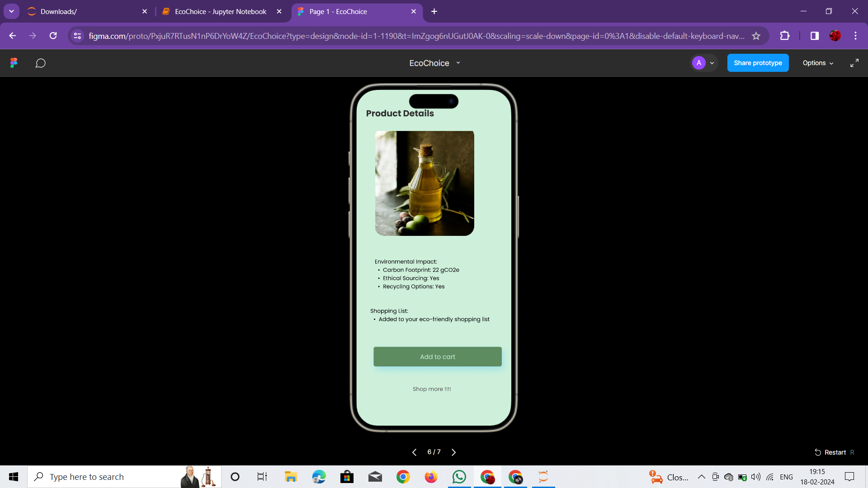Go to the previous prototype frame
Image resolution: width=868 pixels, height=488 pixels.
click(414, 452)
